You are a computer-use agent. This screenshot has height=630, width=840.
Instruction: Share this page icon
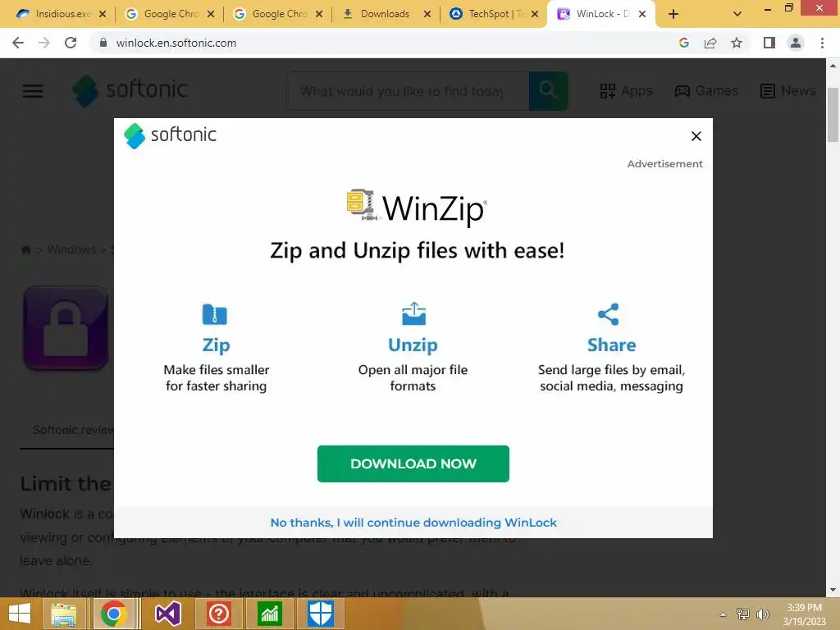[710, 43]
